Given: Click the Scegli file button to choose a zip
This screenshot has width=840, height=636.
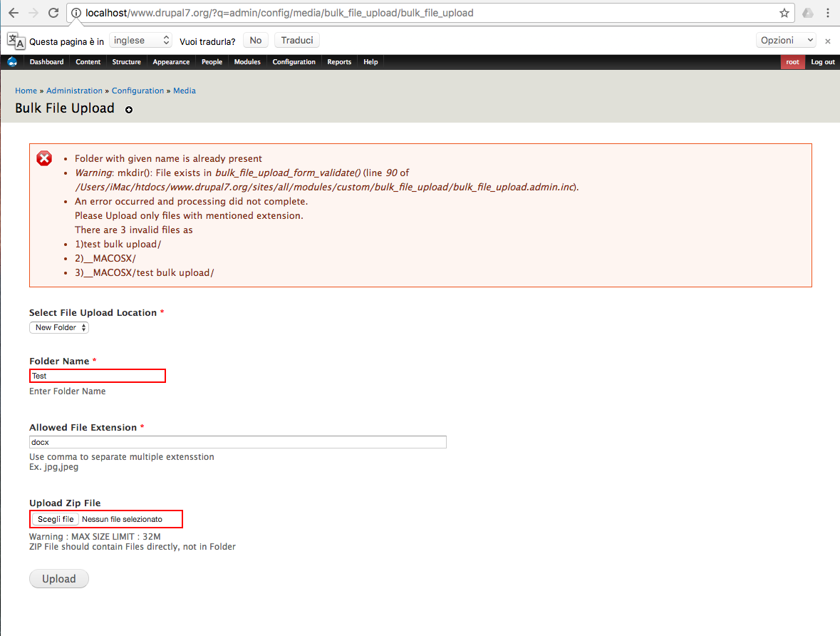Looking at the screenshot, I should click(54, 518).
